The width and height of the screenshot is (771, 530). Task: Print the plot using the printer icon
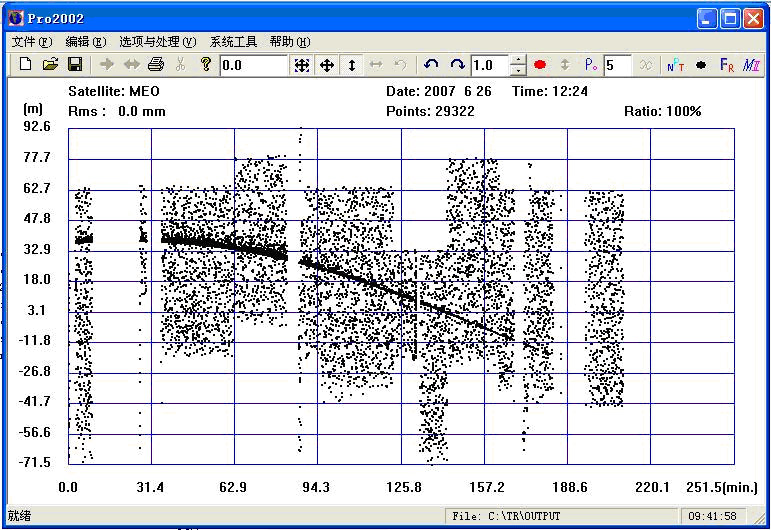[x=156, y=64]
